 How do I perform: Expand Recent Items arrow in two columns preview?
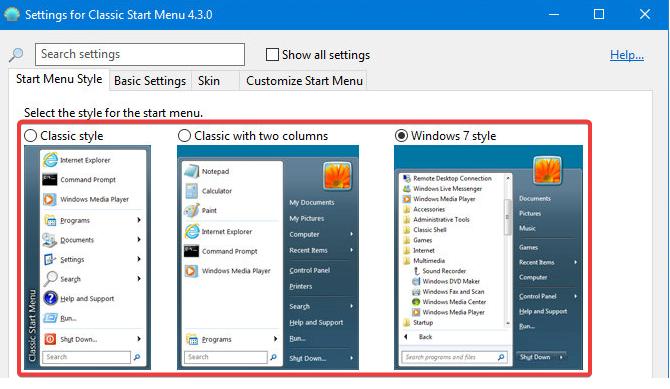coord(352,250)
